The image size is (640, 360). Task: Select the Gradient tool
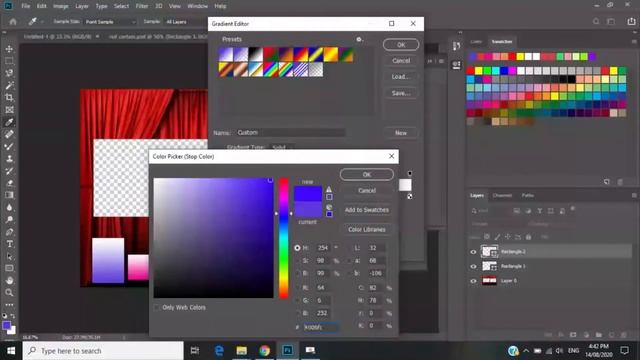tap(9, 195)
